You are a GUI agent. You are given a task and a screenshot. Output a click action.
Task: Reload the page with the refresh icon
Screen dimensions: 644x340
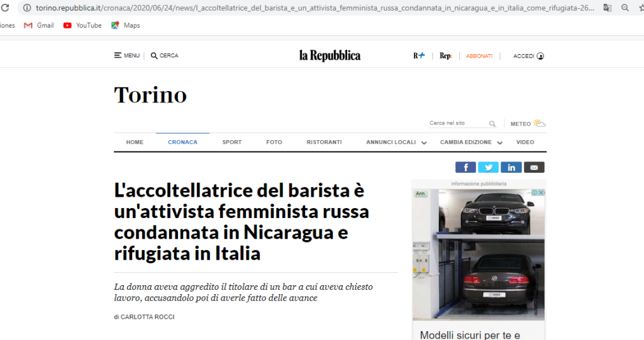coord(4,8)
